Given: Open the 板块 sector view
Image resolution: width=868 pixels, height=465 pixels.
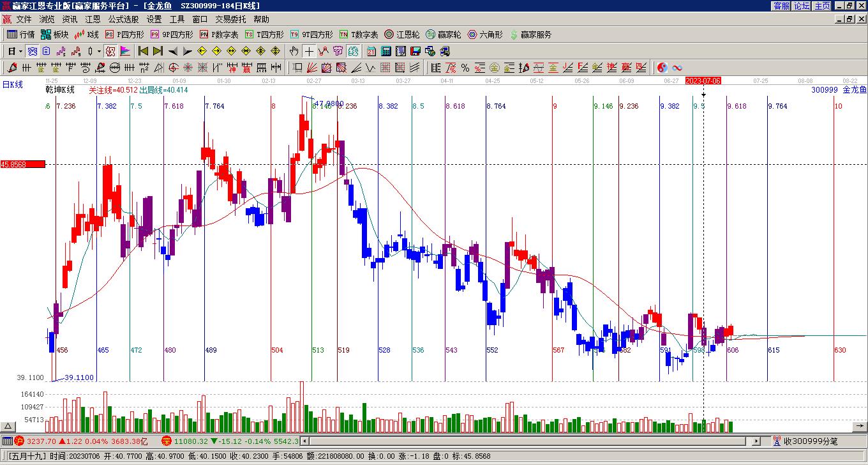Looking at the screenshot, I should [55, 34].
